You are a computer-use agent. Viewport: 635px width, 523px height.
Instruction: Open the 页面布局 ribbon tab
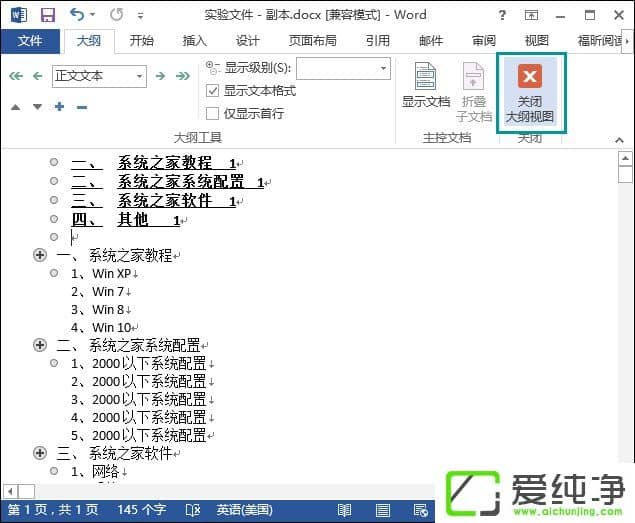(x=312, y=41)
